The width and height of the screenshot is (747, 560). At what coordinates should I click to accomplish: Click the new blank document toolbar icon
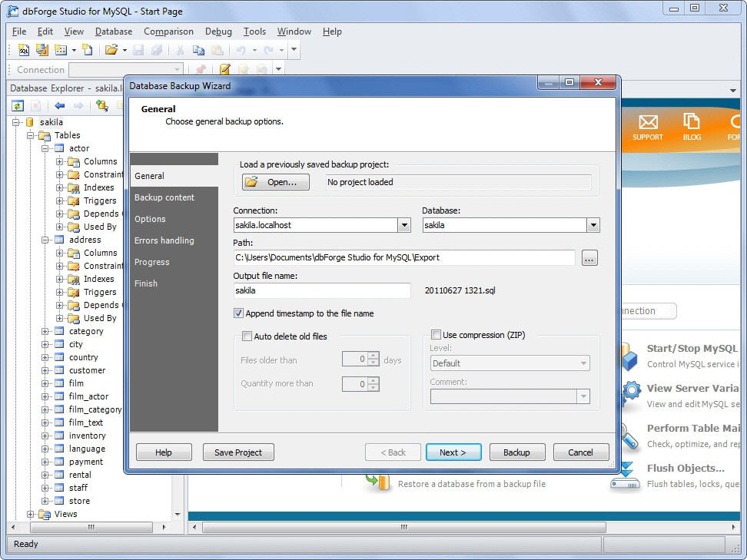click(87, 49)
